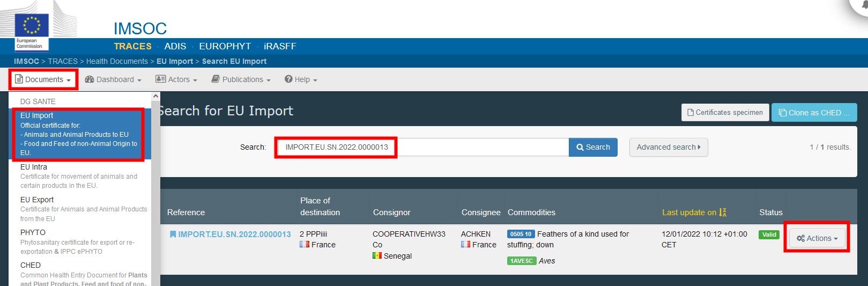Open the Documents menu
Viewport: 868px width, 286px height.
[43, 79]
